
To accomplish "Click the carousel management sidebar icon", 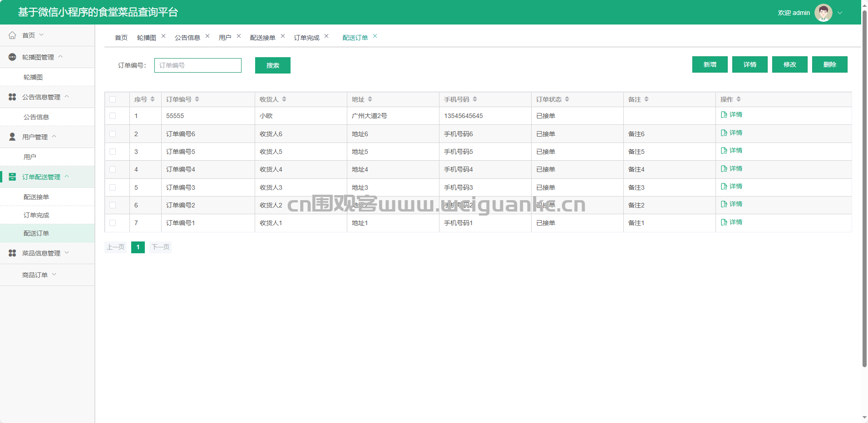I will [12, 57].
